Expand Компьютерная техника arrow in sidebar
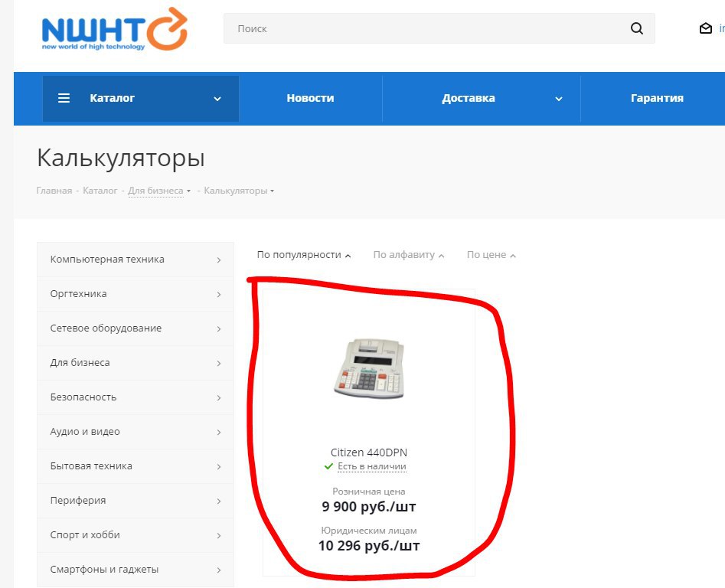This screenshot has width=725, height=588. tap(219, 260)
